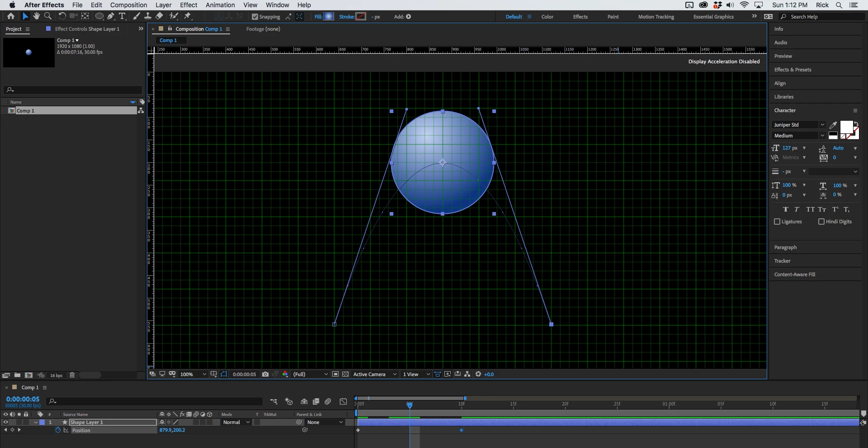Viewport: 868px width, 448px height.
Task: Select the Hand tool
Action: point(36,16)
